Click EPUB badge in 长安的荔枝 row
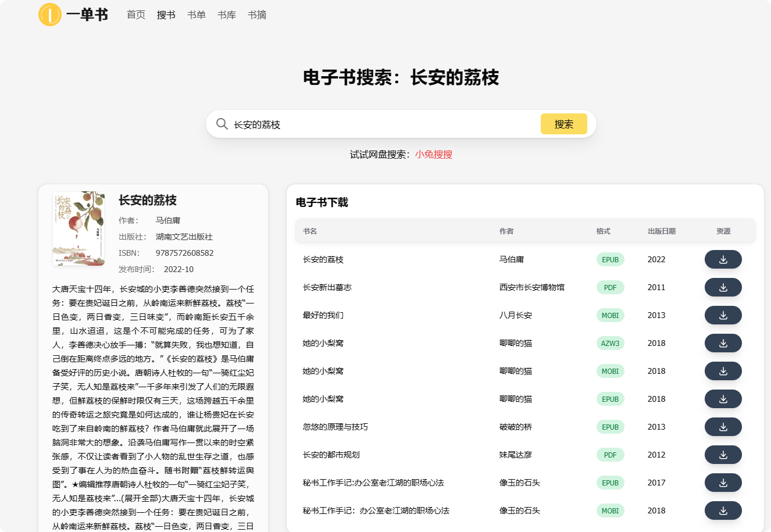 pyautogui.click(x=611, y=259)
